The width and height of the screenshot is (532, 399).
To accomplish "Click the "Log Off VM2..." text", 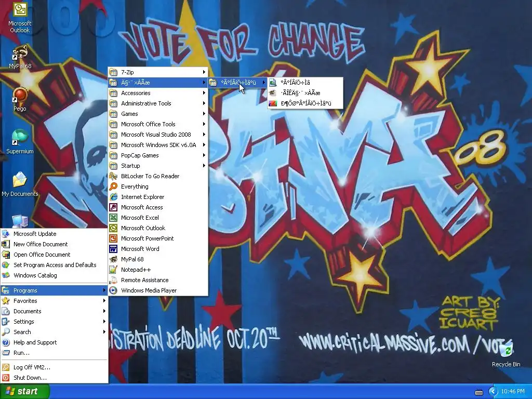I will tap(32, 367).
